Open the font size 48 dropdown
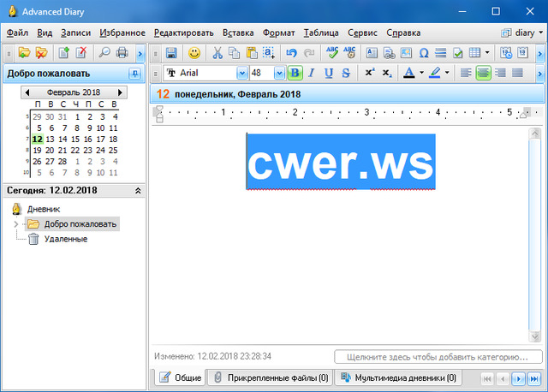The width and height of the screenshot is (548, 392). [x=279, y=73]
